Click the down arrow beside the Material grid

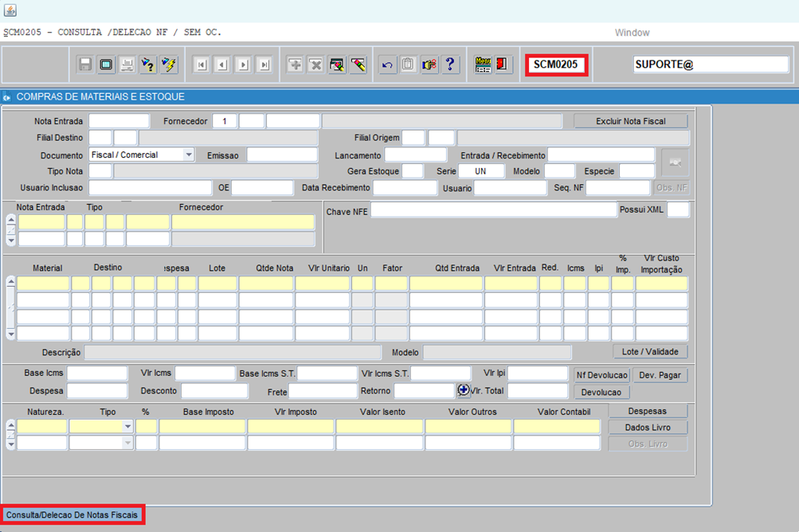pyautogui.click(x=10, y=334)
